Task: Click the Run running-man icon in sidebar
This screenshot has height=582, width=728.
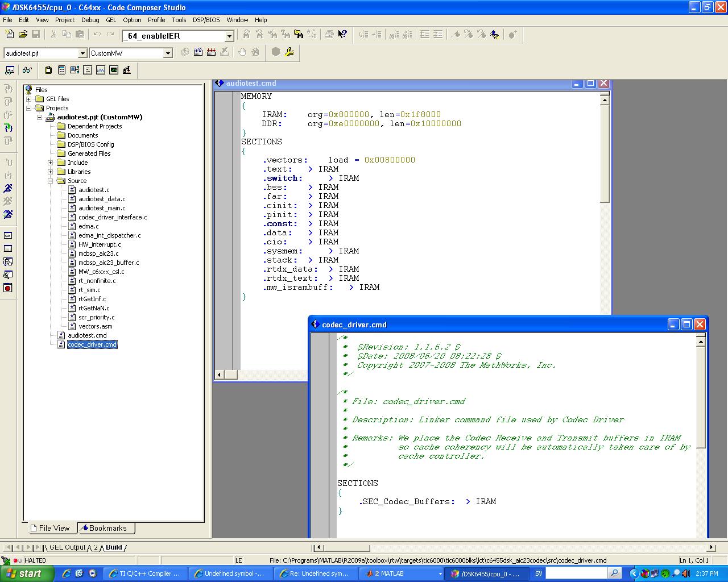Action: click(x=8, y=188)
